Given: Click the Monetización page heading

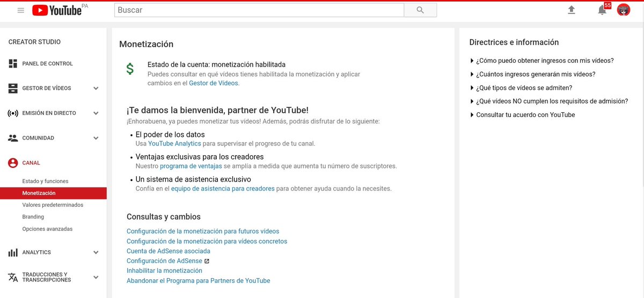Looking at the screenshot, I should pyautogui.click(x=147, y=44).
